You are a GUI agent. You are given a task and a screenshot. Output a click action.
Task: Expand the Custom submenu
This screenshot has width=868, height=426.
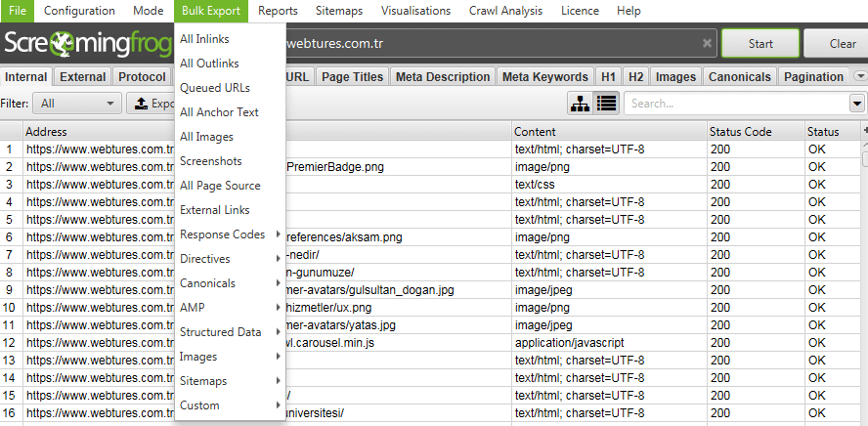pyautogui.click(x=231, y=405)
